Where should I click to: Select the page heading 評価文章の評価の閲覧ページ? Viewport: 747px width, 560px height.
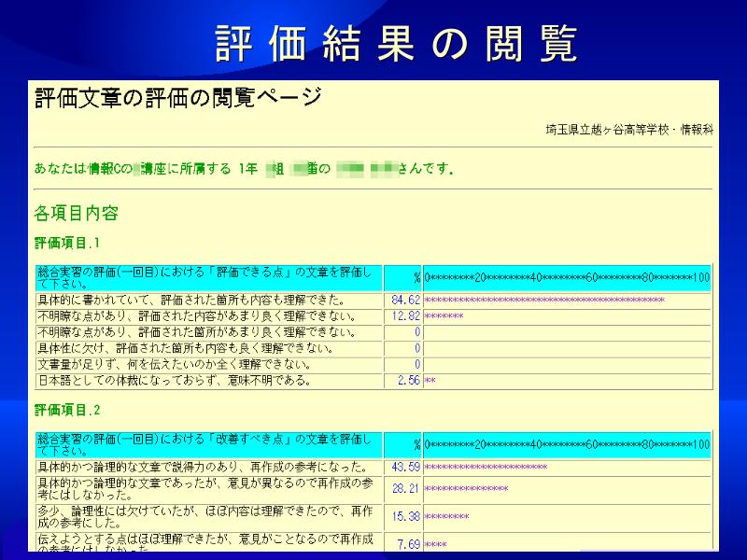point(177,97)
